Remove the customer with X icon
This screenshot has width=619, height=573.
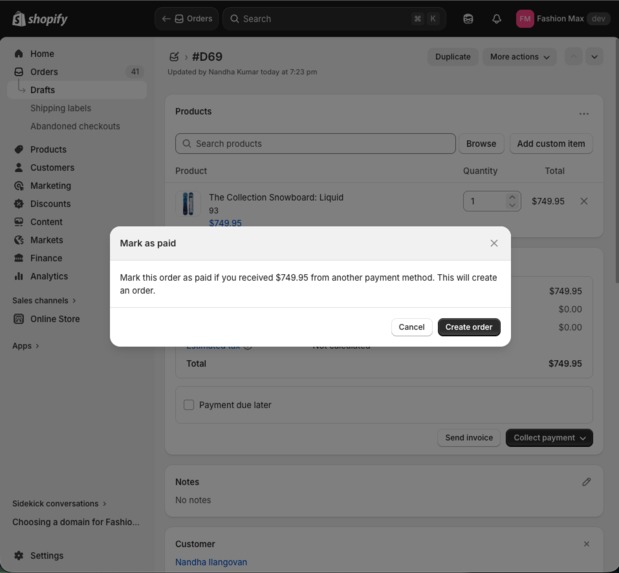pyautogui.click(x=586, y=544)
